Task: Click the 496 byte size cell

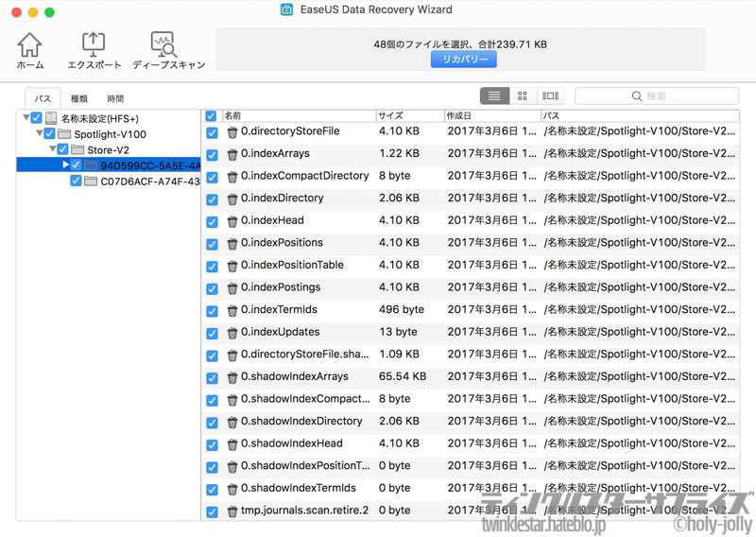Action: 401,310
